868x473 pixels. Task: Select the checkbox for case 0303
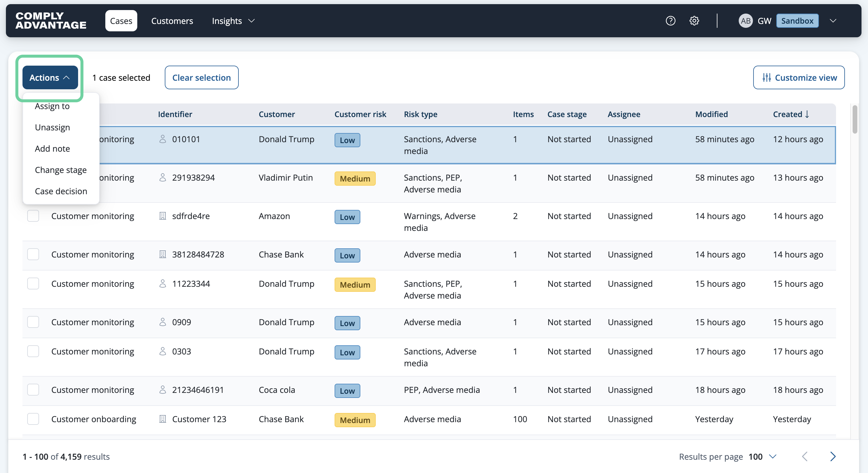point(33,351)
